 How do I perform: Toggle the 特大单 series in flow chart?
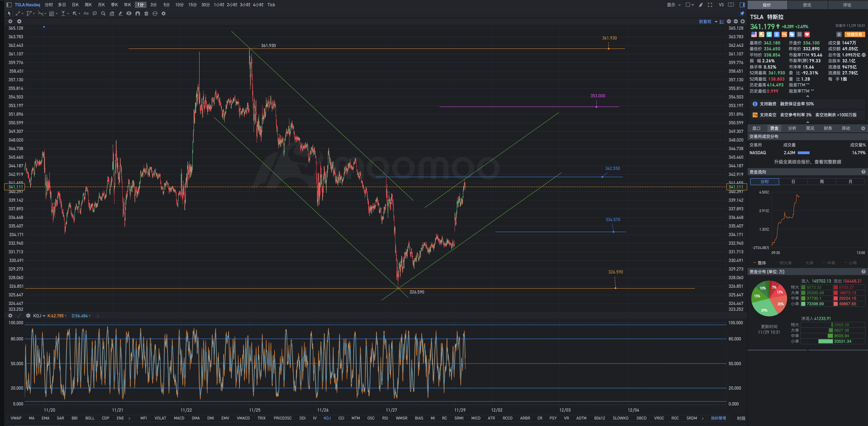tap(783, 263)
